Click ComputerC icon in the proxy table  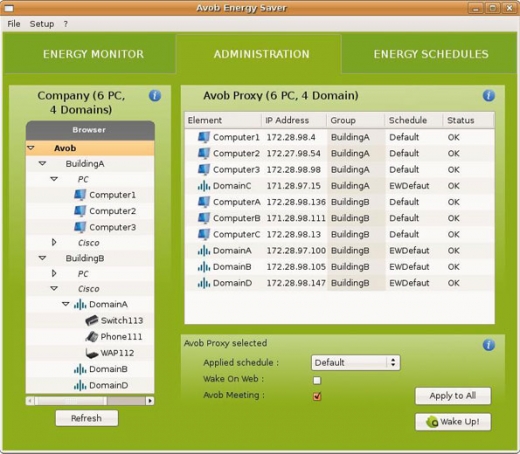(x=204, y=234)
